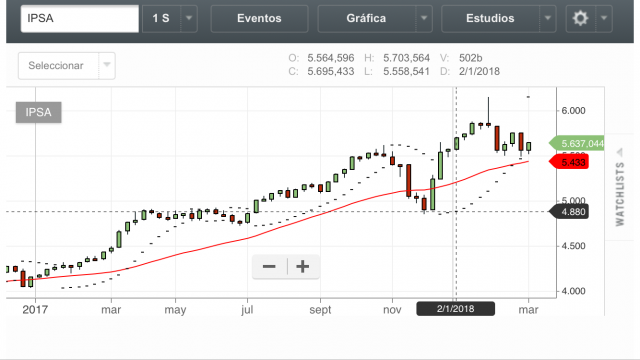The height and width of the screenshot is (360, 640).
Task: Expand the Estudios dropdown arrow
Action: (x=548, y=18)
